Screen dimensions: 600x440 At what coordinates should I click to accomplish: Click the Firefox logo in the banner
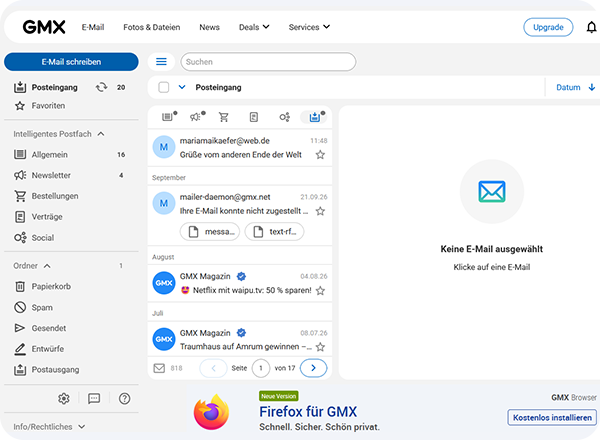tap(211, 412)
